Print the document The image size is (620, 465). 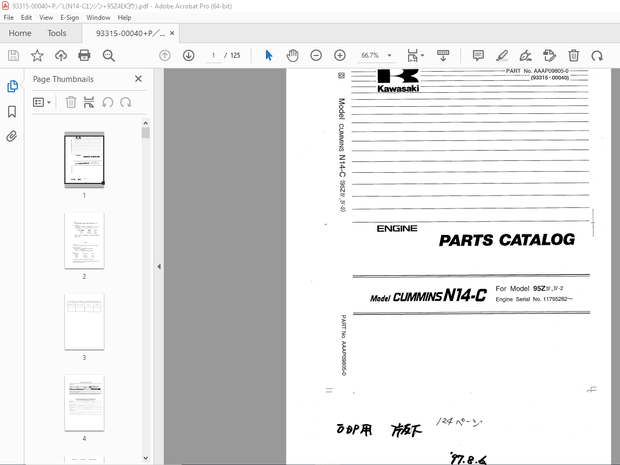[x=84, y=55]
